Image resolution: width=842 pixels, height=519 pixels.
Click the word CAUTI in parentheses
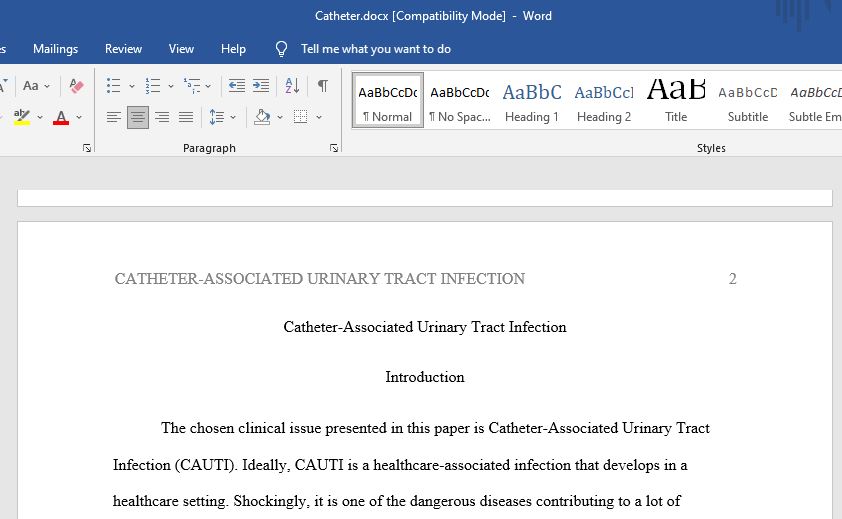point(205,465)
